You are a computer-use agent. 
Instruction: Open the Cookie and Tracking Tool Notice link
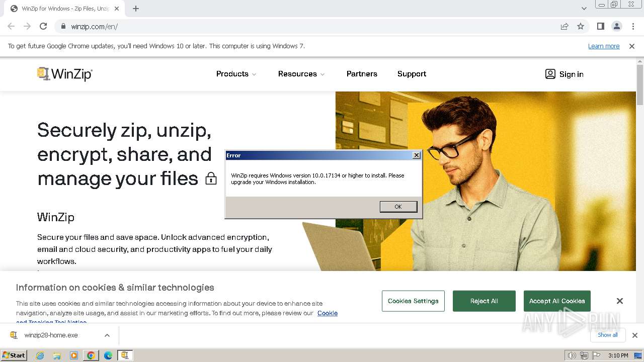328,313
